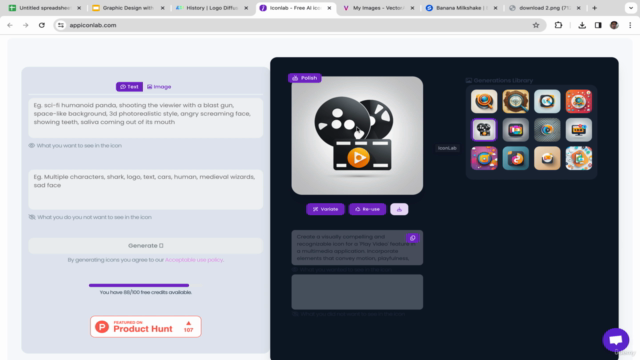Switch to the Image input mode tab
The height and width of the screenshot is (360, 640).
[x=159, y=87]
